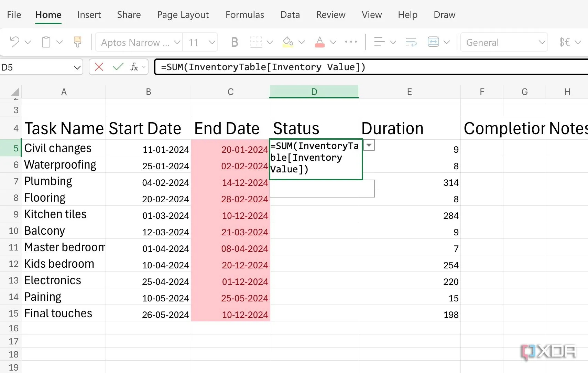Click into the formula bar
The image size is (588, 373).
click(371, 67)
